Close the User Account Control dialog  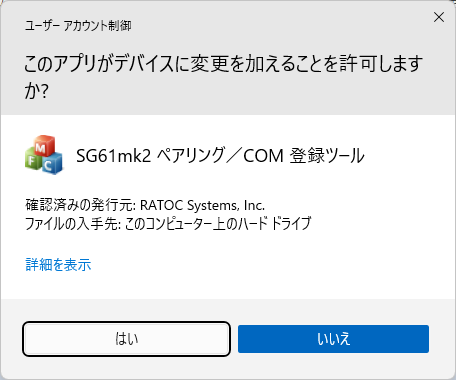pyautogui.click(x=439, y=17)
